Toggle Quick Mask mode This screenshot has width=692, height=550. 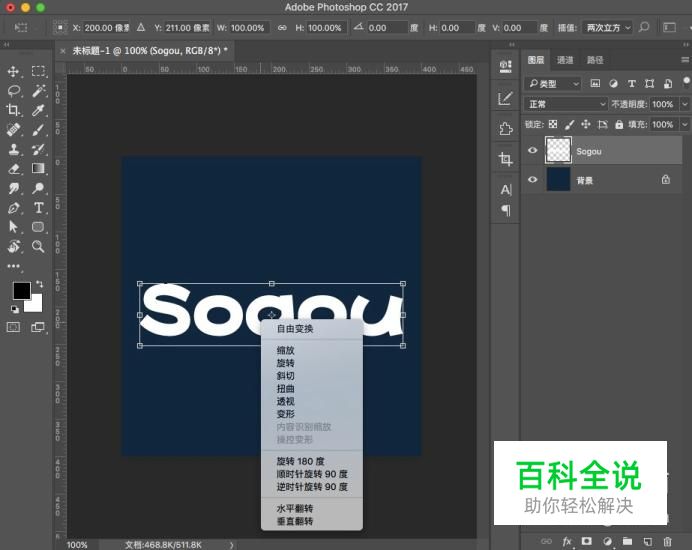13,327
